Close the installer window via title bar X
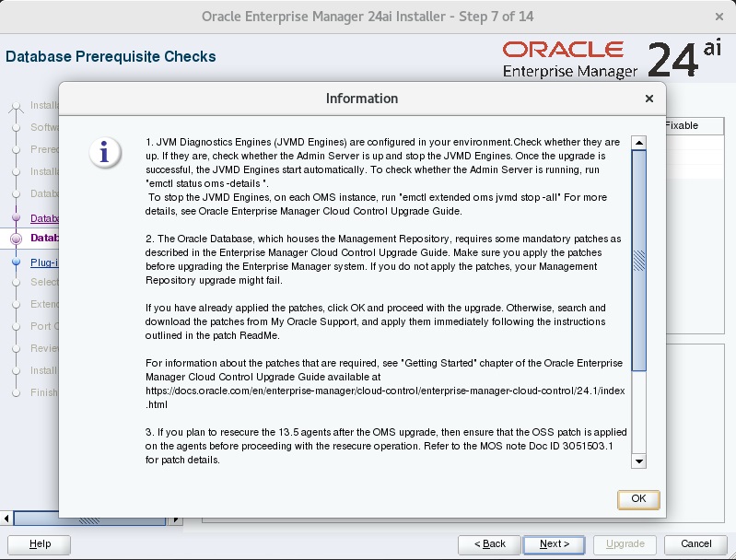 point(719,17)
